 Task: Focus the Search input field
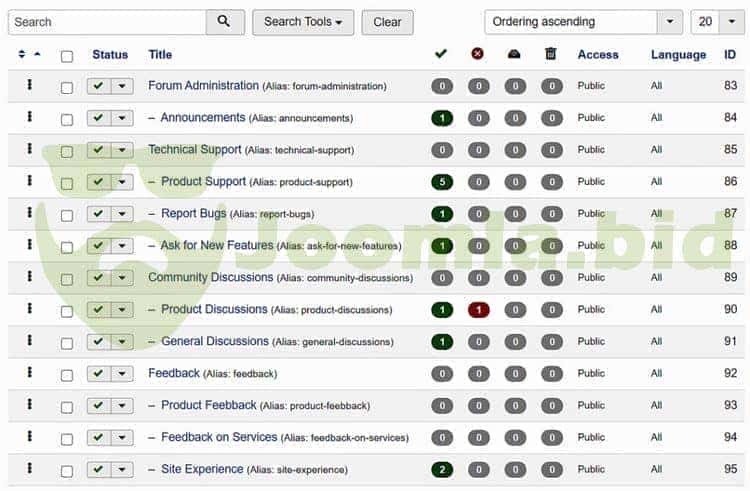coord(108,22)
